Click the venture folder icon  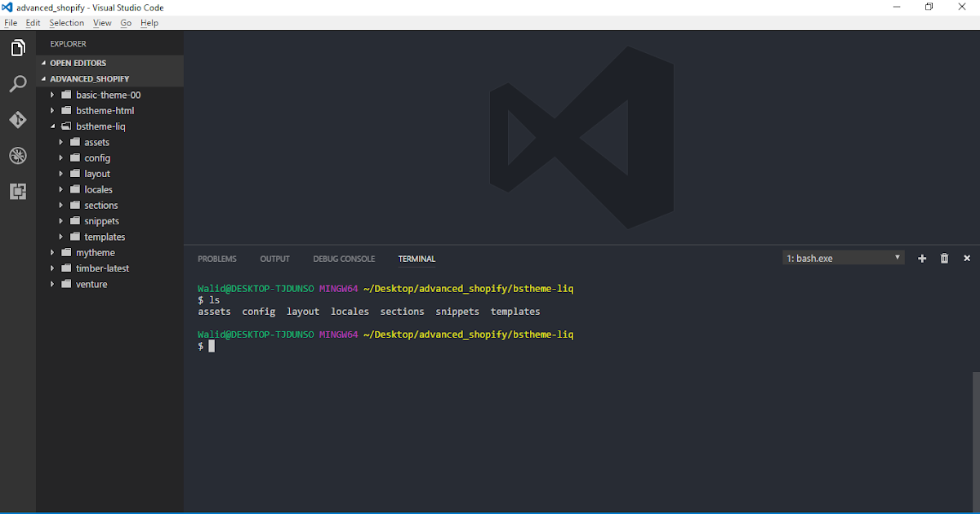[67, 284]
